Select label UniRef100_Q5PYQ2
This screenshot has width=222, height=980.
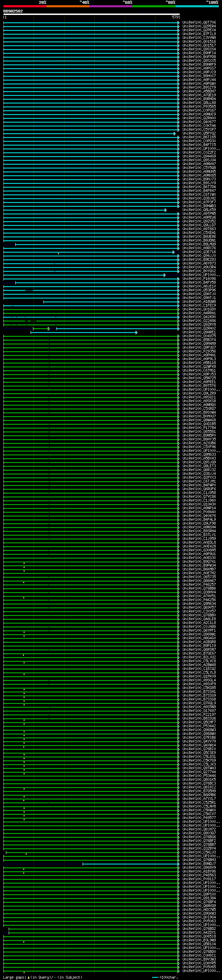click(x=199, y=133)
